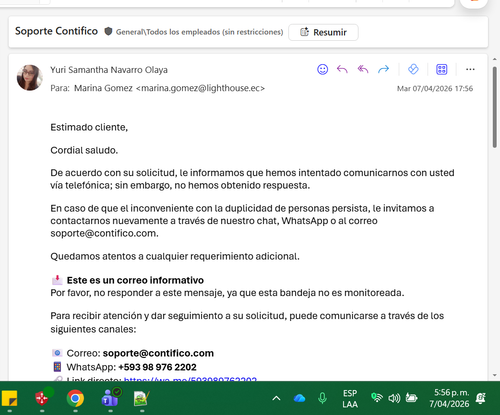The height and width of the screenshot is (415, 500).
Task: Open the apps grid icon
Action: (x=442, y=69)
